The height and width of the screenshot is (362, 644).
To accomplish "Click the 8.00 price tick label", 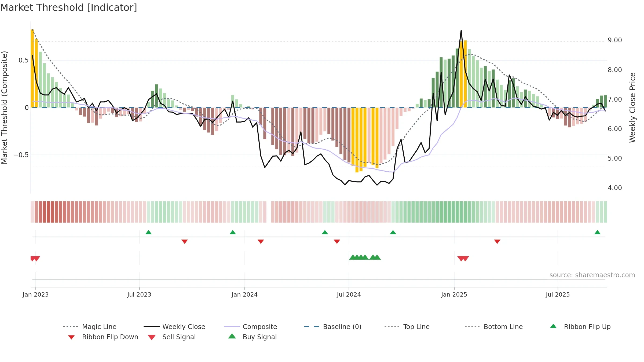I will [615, 70].
